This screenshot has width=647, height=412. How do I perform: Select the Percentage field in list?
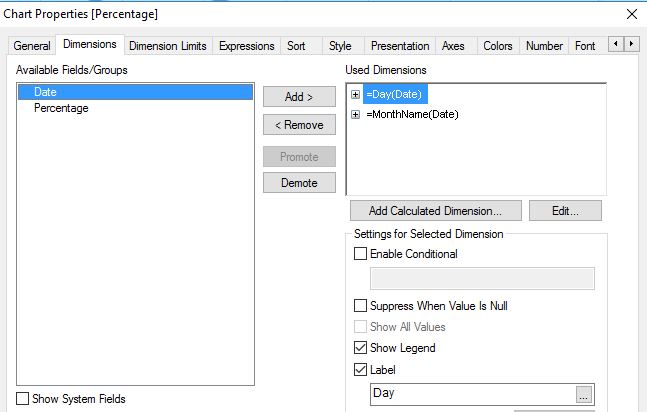61,108
